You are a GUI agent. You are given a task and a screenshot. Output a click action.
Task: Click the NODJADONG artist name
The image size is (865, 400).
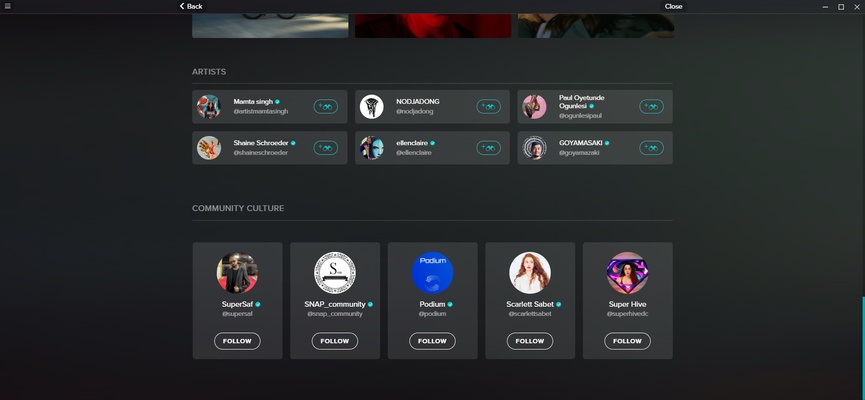click(418, 102)
